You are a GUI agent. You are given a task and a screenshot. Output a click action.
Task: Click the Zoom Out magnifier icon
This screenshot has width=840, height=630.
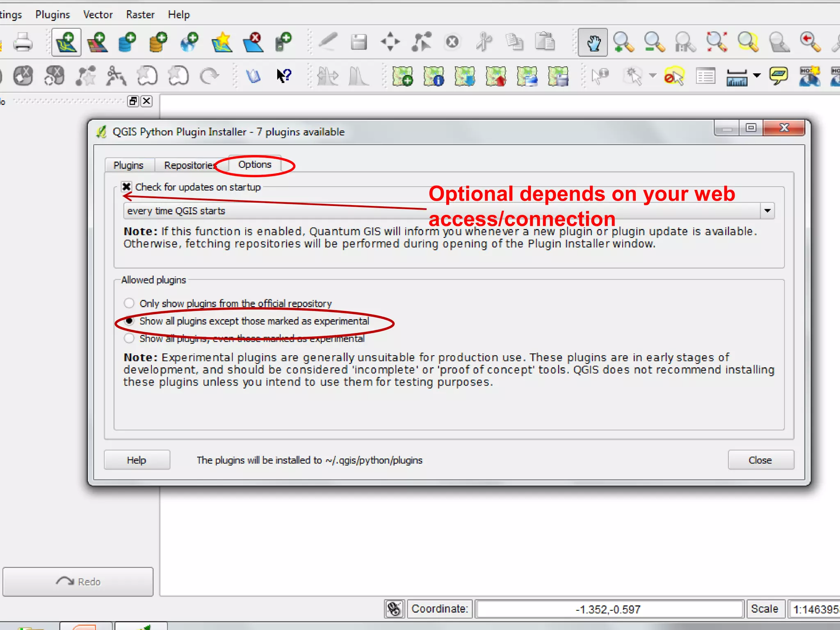(654, 42)
